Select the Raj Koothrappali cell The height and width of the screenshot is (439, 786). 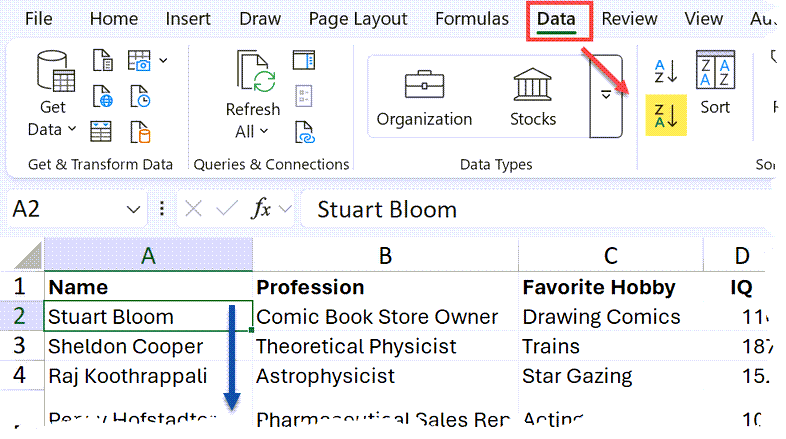tap(148, 375)
